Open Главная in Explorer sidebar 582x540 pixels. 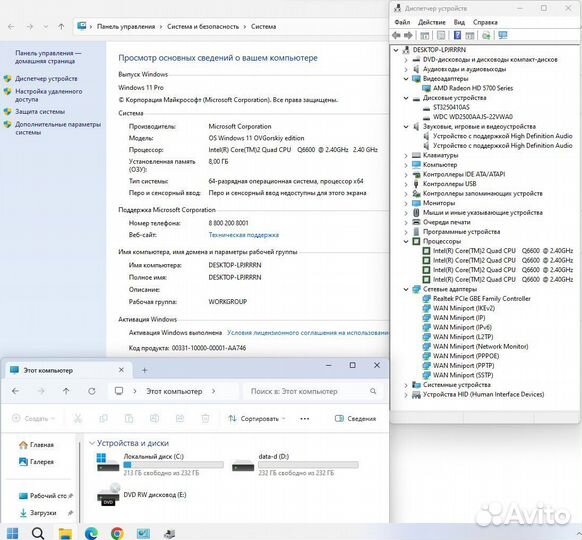coord(36,445)
